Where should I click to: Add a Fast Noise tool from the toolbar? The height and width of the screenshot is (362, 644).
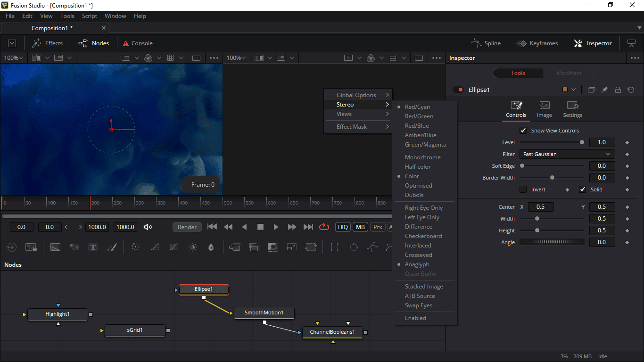pyautogui.click(x=74, y=247)
